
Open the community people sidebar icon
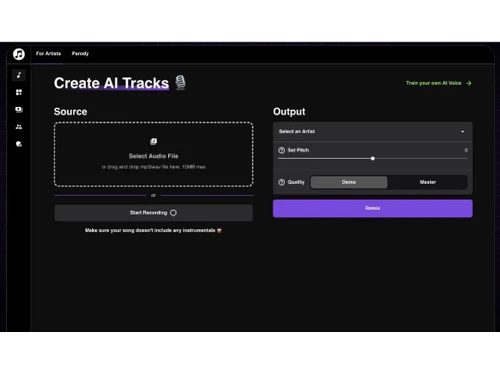click(19, 127)
